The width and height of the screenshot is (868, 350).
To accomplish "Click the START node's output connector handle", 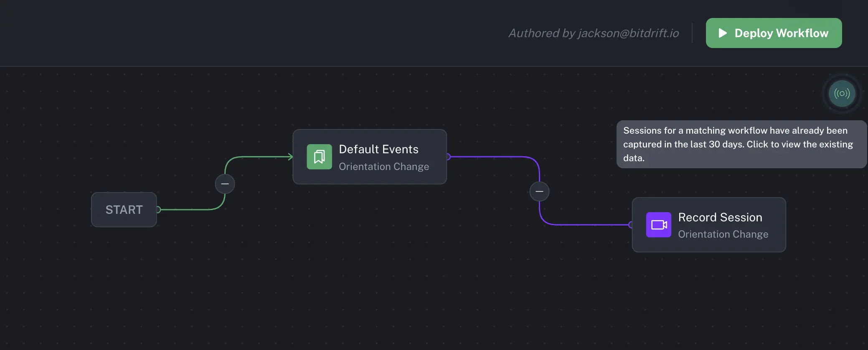I will [x=158, y=210].
